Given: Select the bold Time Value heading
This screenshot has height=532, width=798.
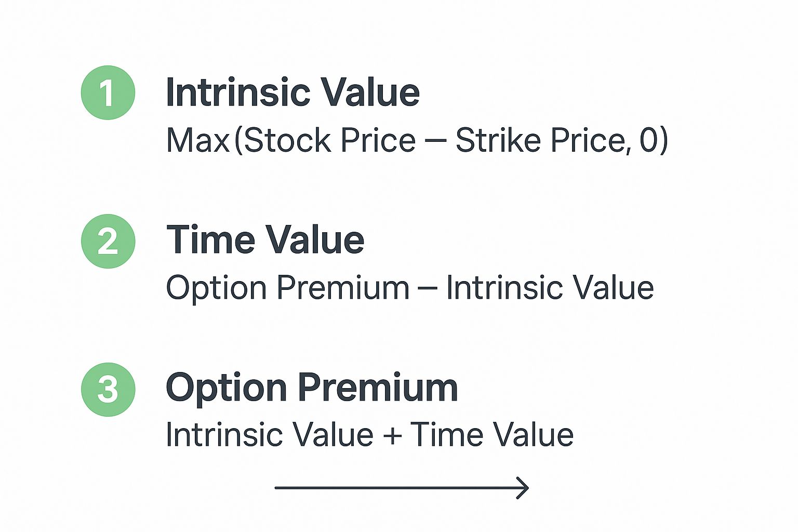Looking at the screenshot, I should pos(265,240).
